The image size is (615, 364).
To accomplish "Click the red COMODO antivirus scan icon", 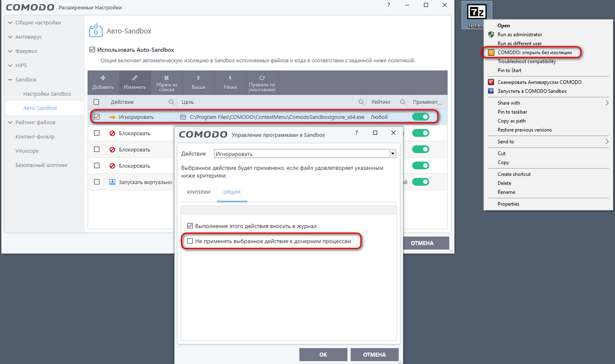I will click(491, 82).
